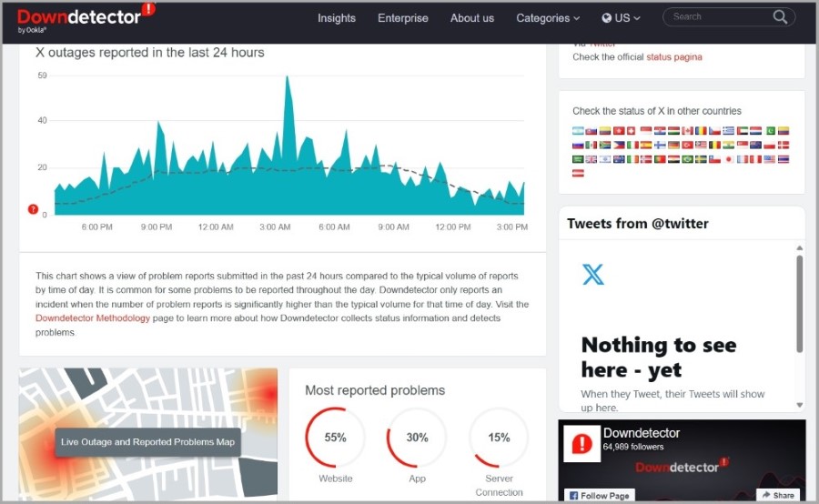The height and width of the screenshot is (504, 819).
Task: Click the globe icon beside US
Action: (606, 18)
